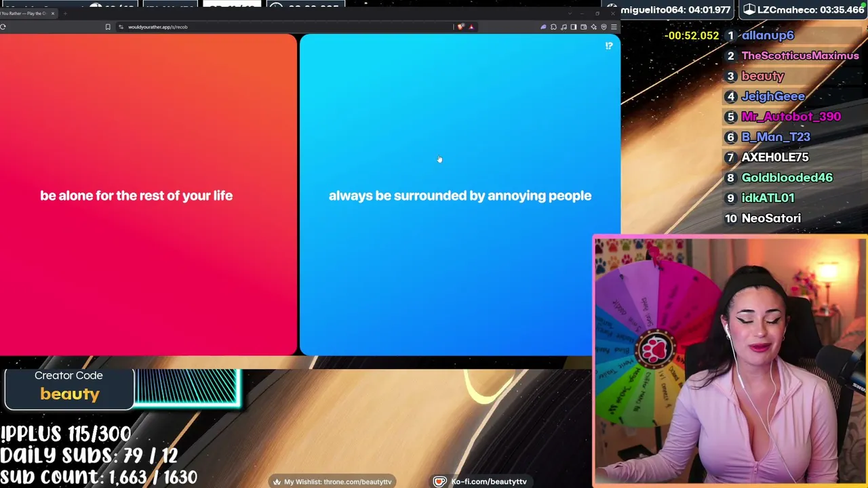This screenshot has height=488, width=868.
Task: Open the Brave Rewards triangle icon
Action: [x=471, y=27]
